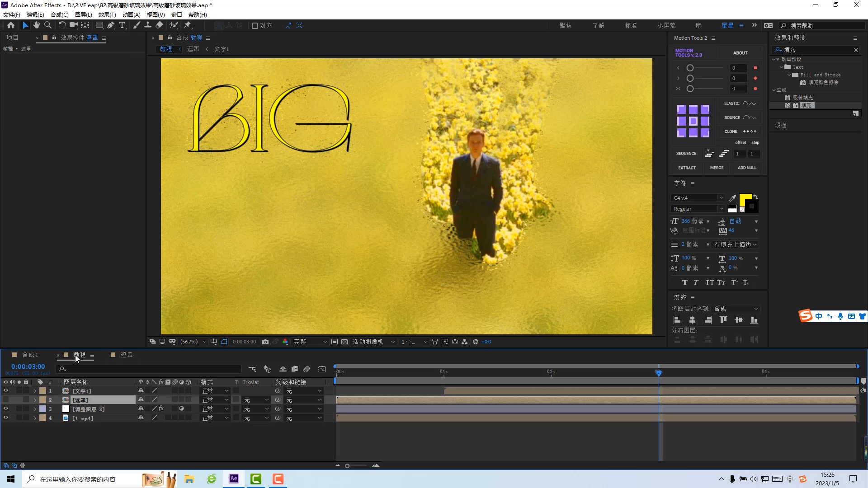
Task: Select the Brush tool
Action: click(136, 25)
